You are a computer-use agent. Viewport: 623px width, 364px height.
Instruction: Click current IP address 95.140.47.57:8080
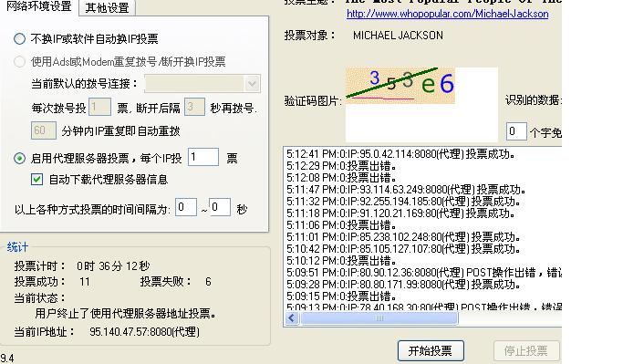pyautogui.click(x=144, y=331)
